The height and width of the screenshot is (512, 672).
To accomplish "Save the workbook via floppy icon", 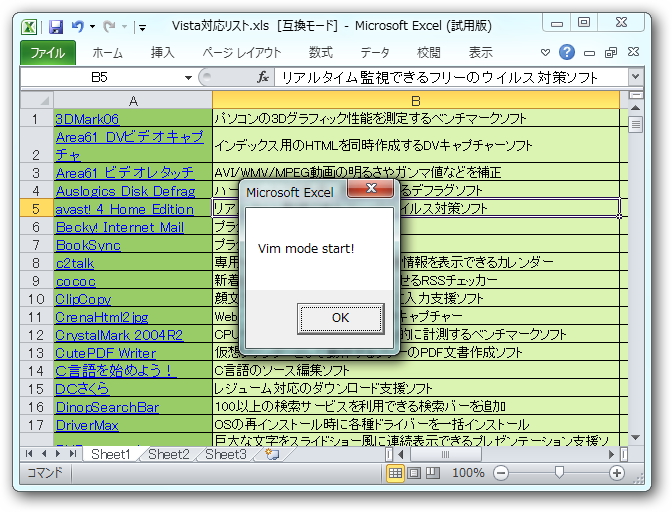I will click(56, 27).
